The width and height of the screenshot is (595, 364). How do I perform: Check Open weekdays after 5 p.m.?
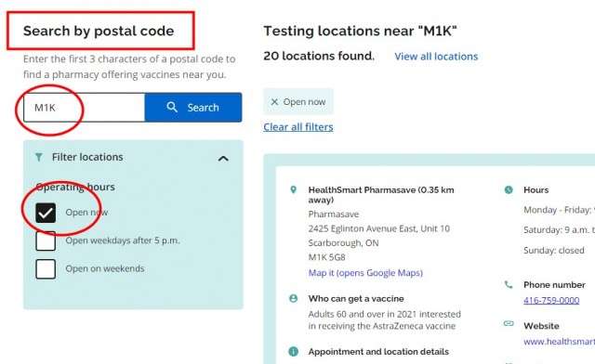(x=46, y=240)
